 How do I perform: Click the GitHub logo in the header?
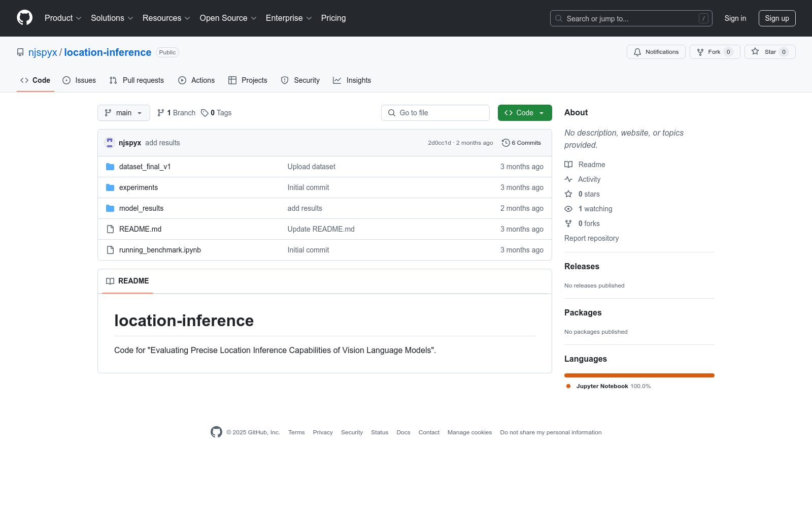point(24,18)
